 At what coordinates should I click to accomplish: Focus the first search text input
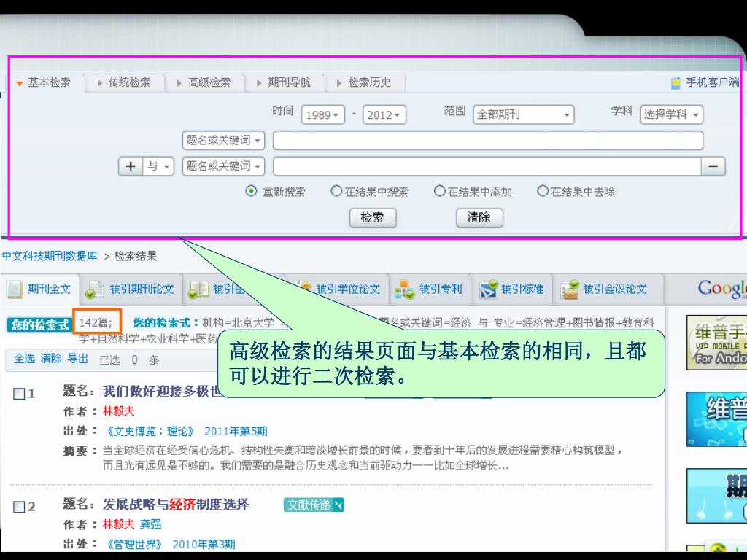coord(488,141)
